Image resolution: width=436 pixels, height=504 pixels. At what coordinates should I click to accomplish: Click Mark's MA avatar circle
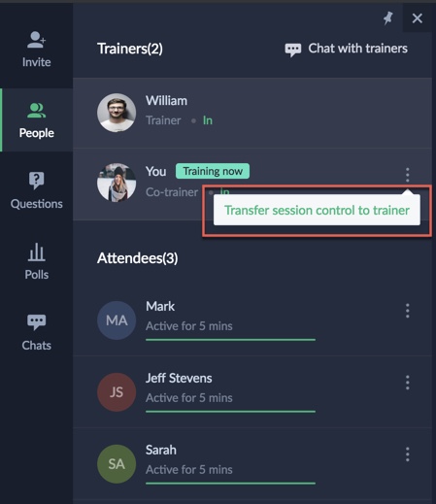117,320
